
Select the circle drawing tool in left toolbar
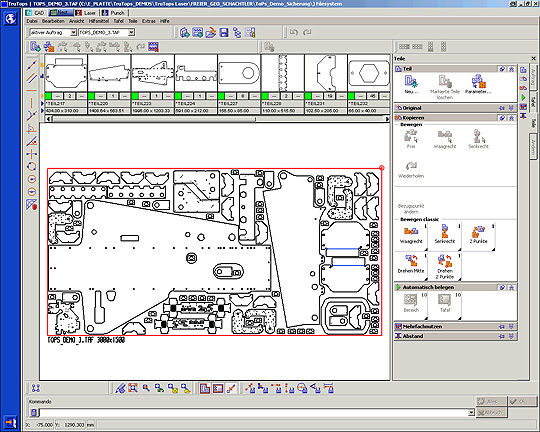pos(32,167)
